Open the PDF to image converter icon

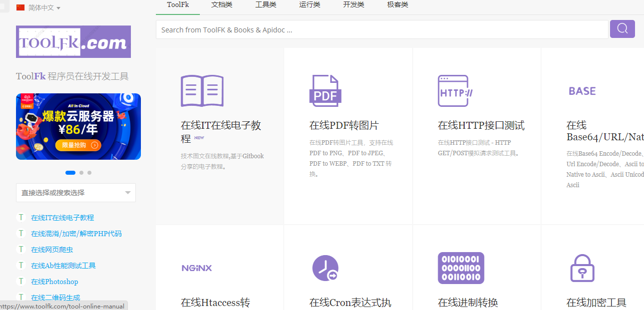point(325,91)
